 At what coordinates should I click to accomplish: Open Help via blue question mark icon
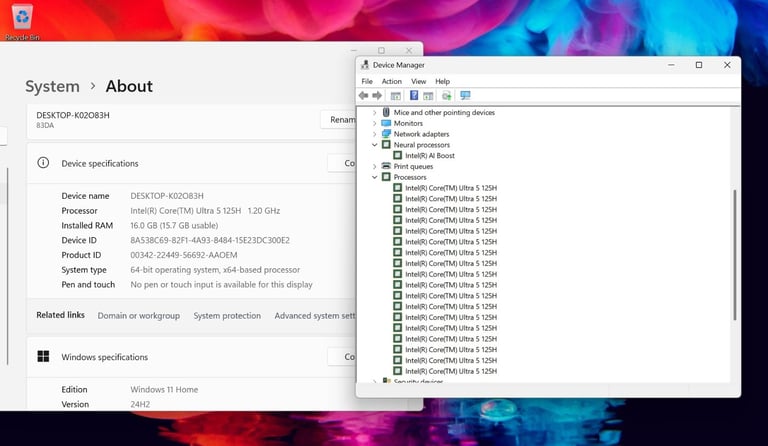click(414, 95)
